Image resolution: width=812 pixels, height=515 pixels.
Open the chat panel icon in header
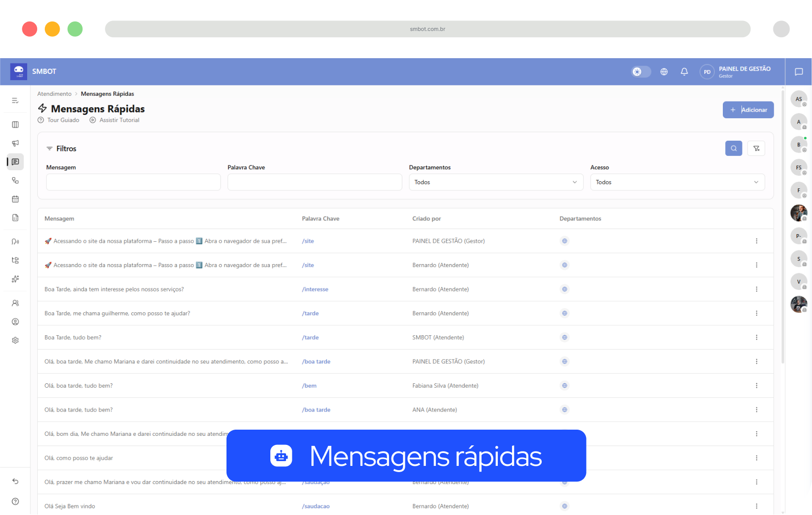[x=799, y=72]
